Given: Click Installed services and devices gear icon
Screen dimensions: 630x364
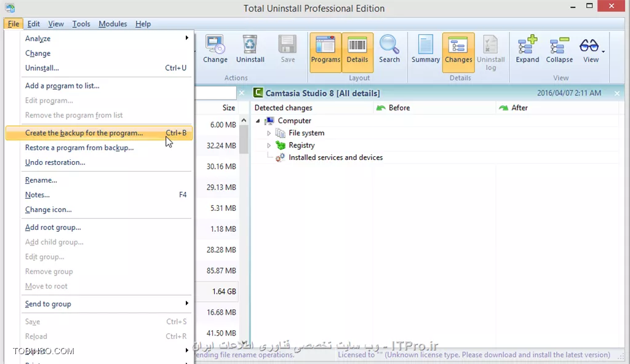Looking at the screenshot, I should [x=280, y=157].
